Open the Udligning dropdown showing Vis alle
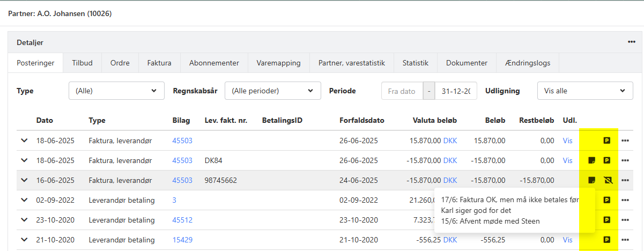This screenshot has width=644, height=251. (584, 91)
